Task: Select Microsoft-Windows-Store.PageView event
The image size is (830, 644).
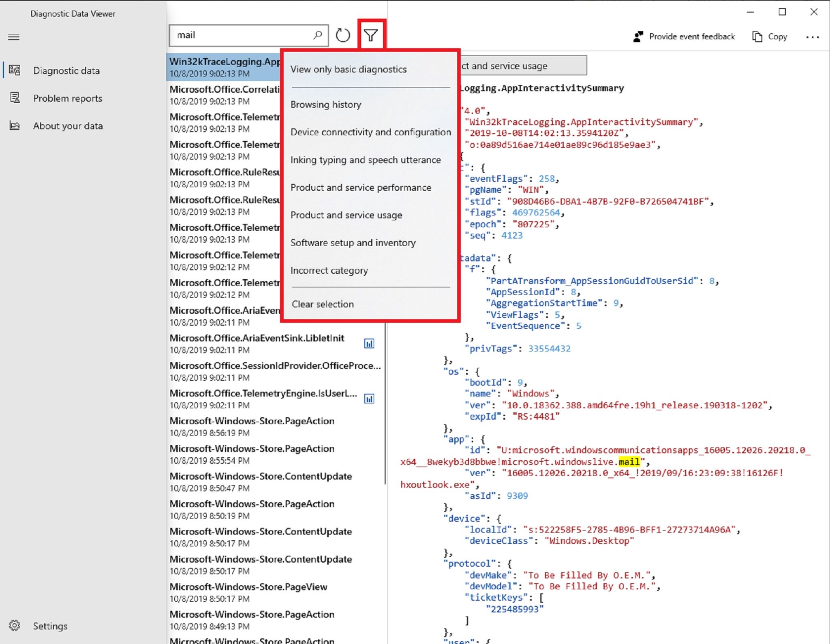Action: pyautogui.click(x=275, y=593)
